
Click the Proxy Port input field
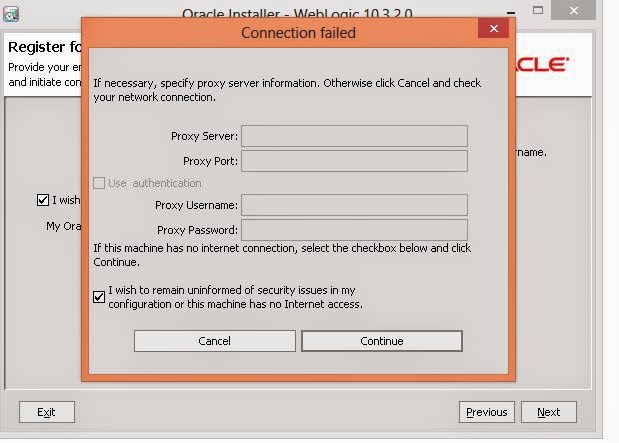[355, 161]
